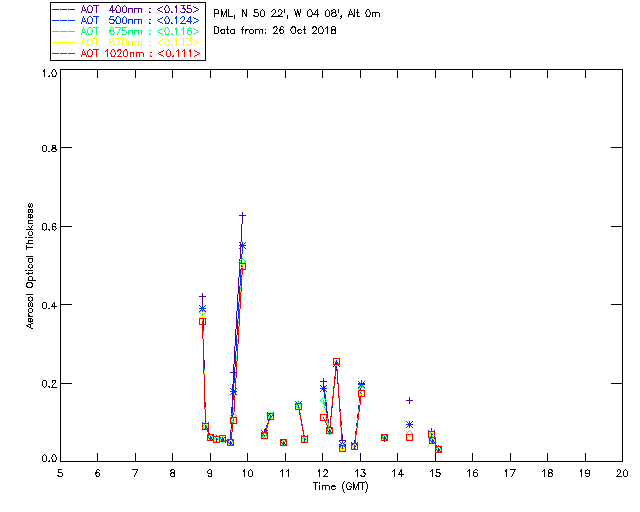Screen dimensions: 640x512
Task: Click the red square data point at hour 11
Action: point(284,442)
